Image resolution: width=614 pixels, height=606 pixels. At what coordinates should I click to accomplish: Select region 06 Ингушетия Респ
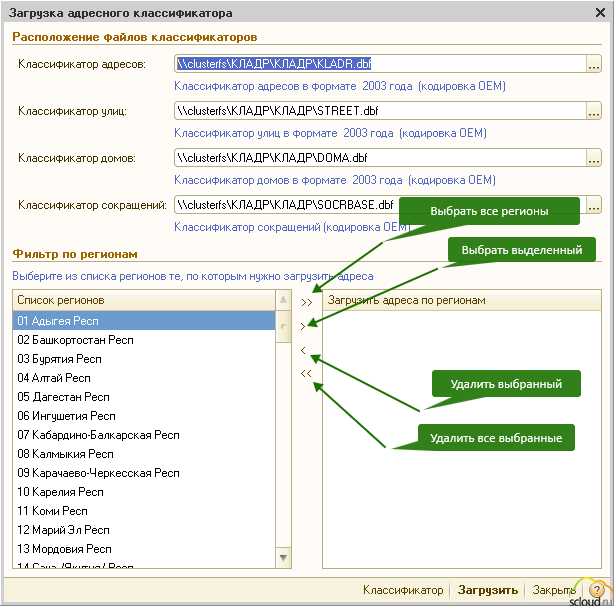pyautogui.click(x=144, y=416)
